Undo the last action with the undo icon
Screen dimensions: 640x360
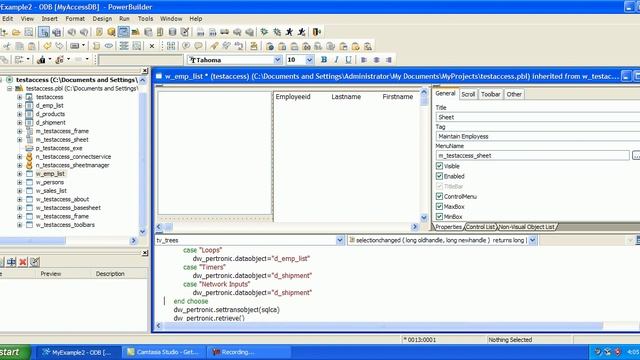(x=47, y=46)
